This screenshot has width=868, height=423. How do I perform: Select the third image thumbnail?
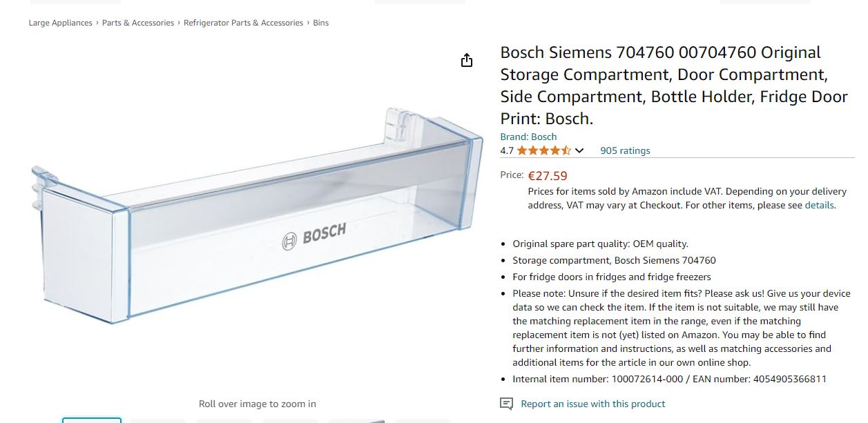224,420
